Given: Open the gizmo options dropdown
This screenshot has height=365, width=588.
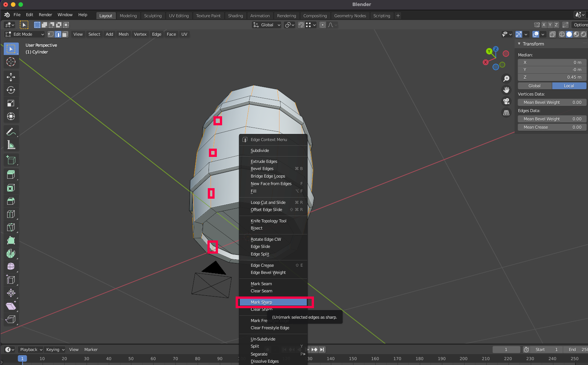Looking at the screenshot, I should [x=526, y=34].
